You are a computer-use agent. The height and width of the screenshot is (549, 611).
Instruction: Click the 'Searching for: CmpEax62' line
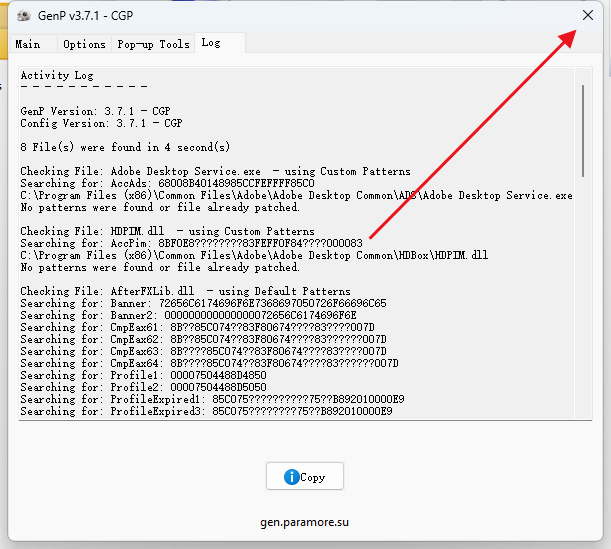[203, 339]
